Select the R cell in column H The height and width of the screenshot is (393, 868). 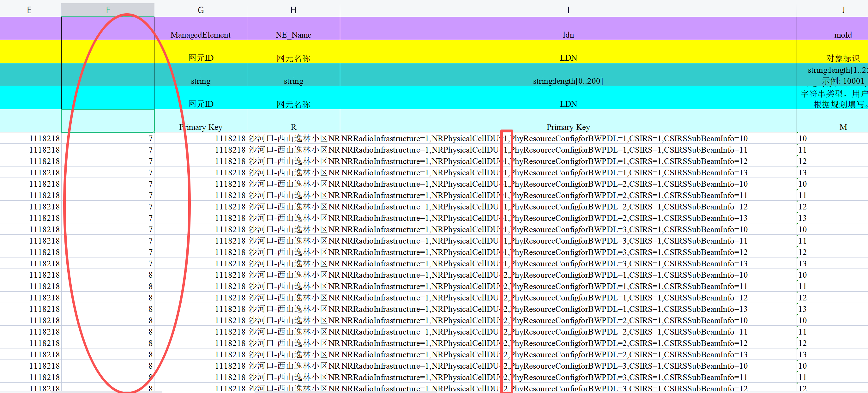point(293,127)
